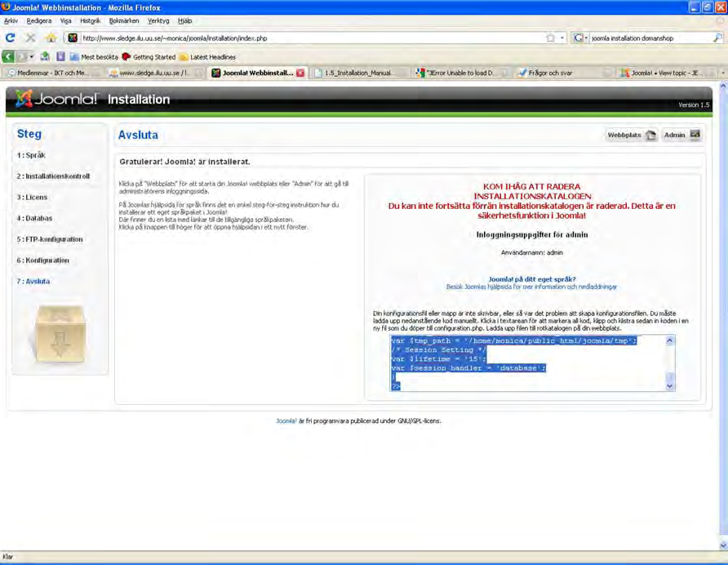This screenshot has height=565, width=728.
Task: Open the Bokmärken menu
Action: (124, 21)
